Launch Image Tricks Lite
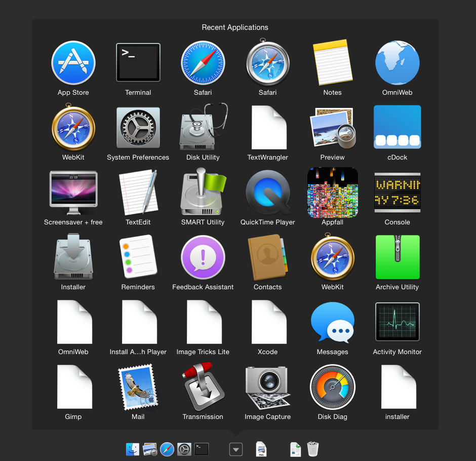476x461 pixels. tap(204, 322)
